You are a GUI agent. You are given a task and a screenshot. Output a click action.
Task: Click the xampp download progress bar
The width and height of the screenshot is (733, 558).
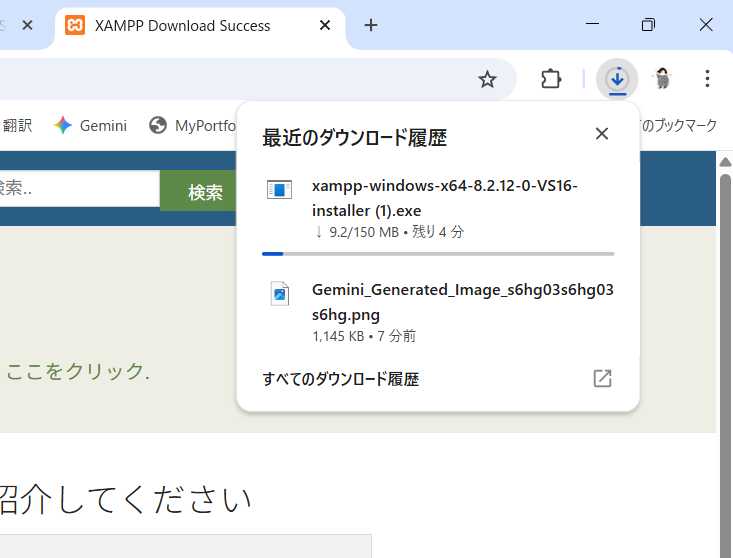click(x=438, y=254)
